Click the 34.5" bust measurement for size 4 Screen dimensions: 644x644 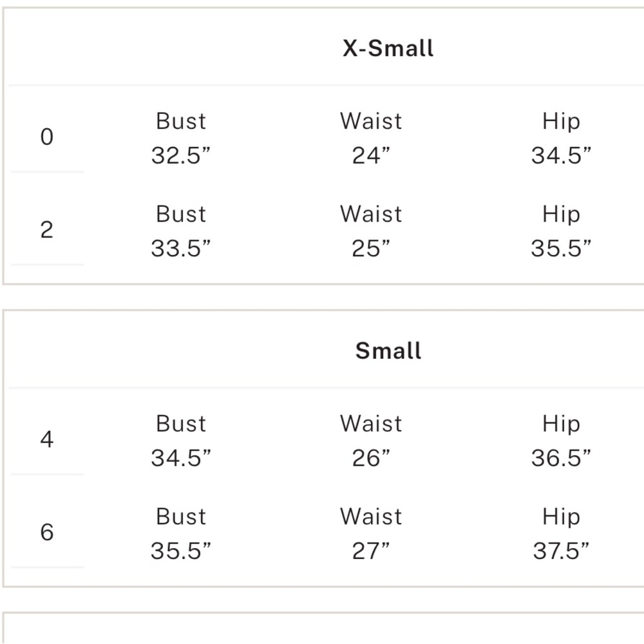181,458
